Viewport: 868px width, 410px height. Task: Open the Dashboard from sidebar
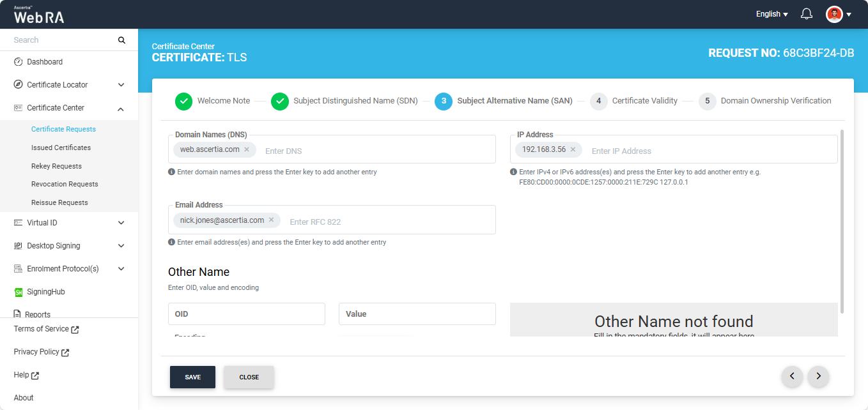(x=44, y=62)
